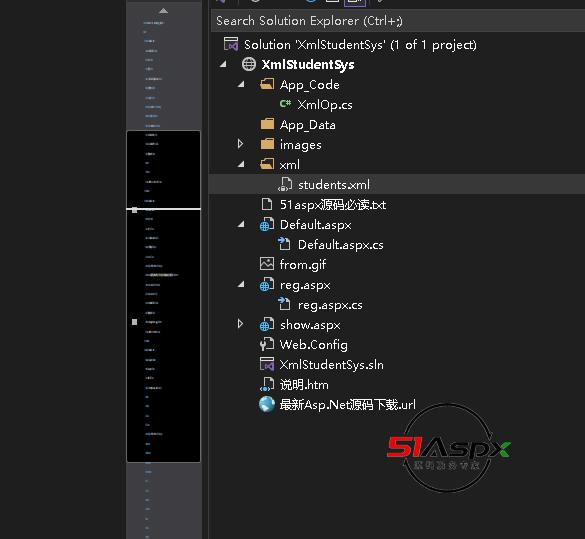Click the XmlStudentSys.sln solution file icon
Screen dimensions: 585x539
pos(267,364)
